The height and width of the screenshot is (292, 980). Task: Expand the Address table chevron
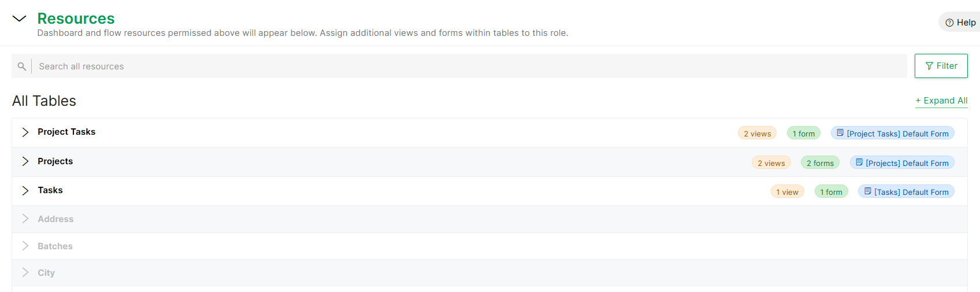[x=25, y=219]
